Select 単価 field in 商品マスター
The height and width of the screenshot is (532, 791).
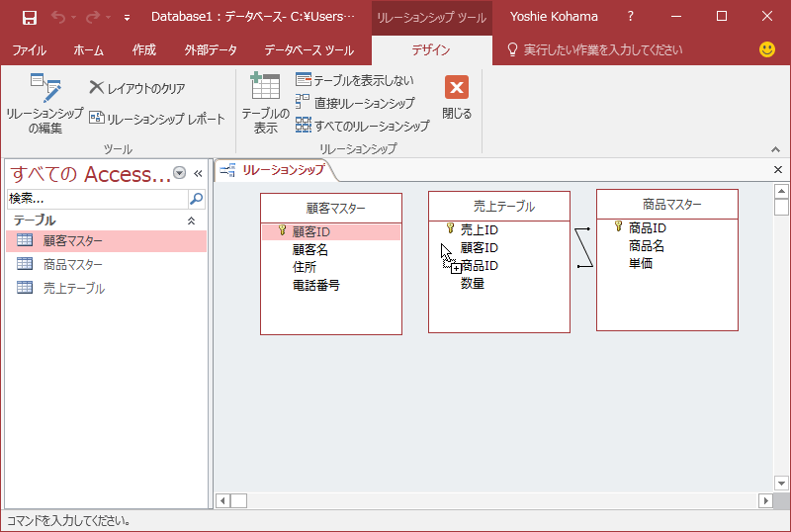[641, 263]
